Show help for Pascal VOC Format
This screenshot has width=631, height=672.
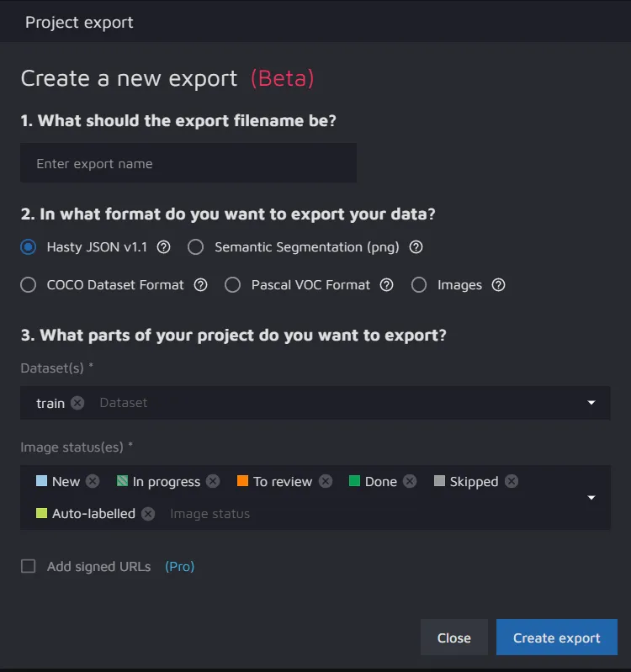(386, 285)
